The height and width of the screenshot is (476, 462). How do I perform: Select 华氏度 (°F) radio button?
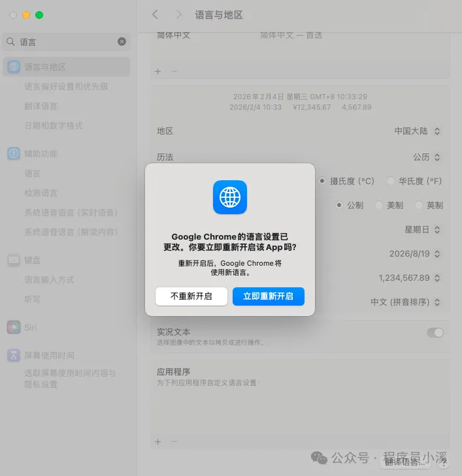tap(391, 182)
